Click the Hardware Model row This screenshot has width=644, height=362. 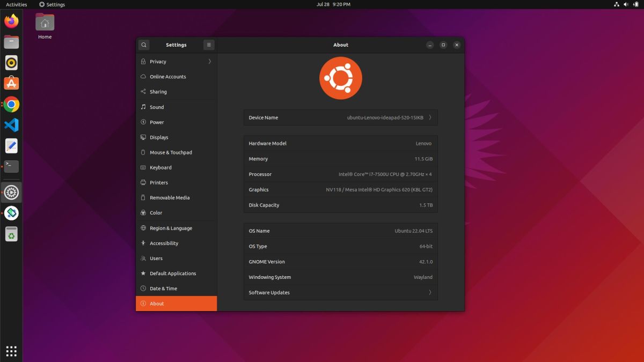pos(341,143)
